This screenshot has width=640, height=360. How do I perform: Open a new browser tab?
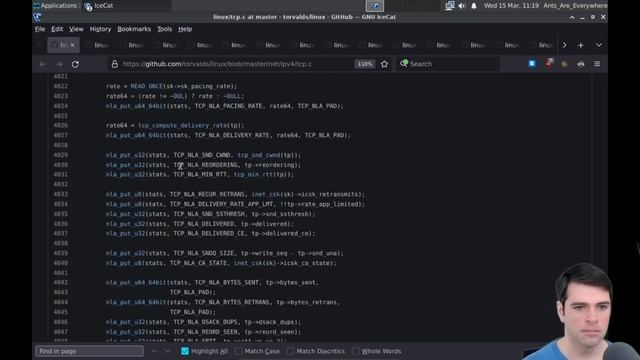coord(580,45)
